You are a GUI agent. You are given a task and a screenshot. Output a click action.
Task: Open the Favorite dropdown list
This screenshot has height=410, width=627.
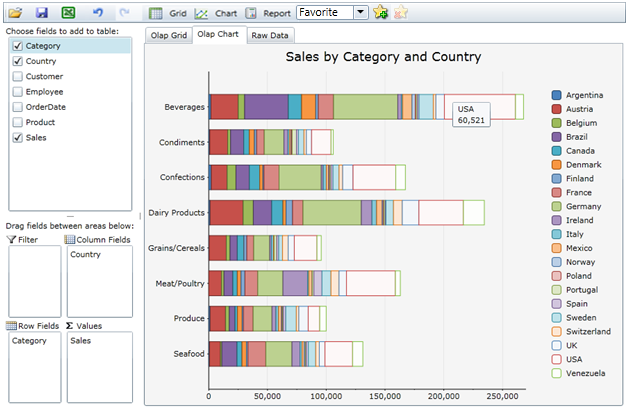pyautogui.click(x=360, y=13)
